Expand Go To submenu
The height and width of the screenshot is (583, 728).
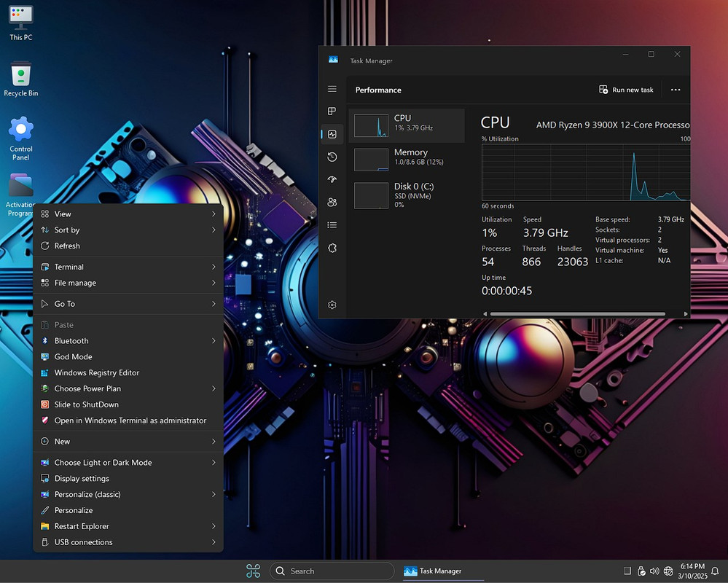[128, 304]
